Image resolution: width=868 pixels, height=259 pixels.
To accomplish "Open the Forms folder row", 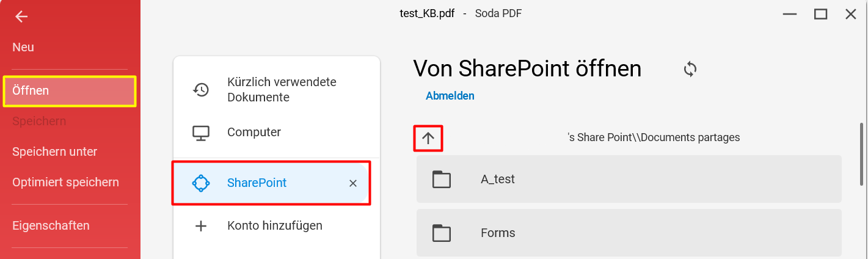I will coord(629,233).
